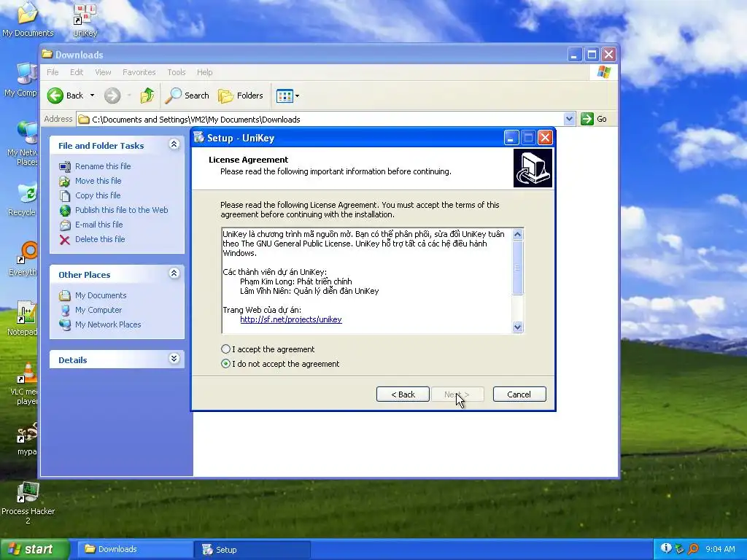747x560 pixels.
Task: Open the Everything search desktop icon
Action: tap(27, 253)
